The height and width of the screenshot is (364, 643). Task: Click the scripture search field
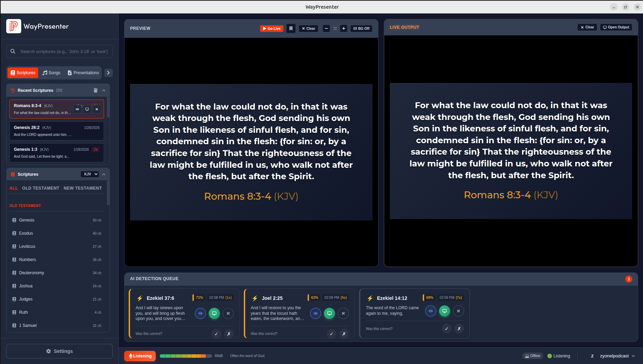[59, 51]
